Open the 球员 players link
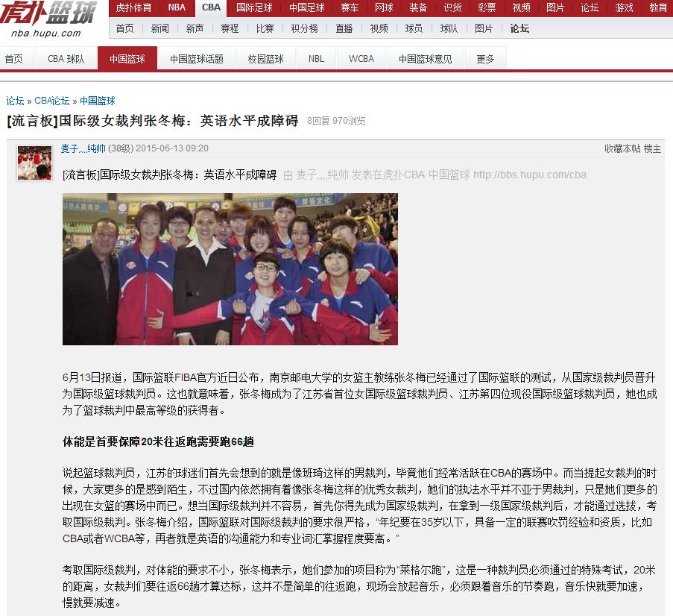673x616 pixels. click(414, 29)
